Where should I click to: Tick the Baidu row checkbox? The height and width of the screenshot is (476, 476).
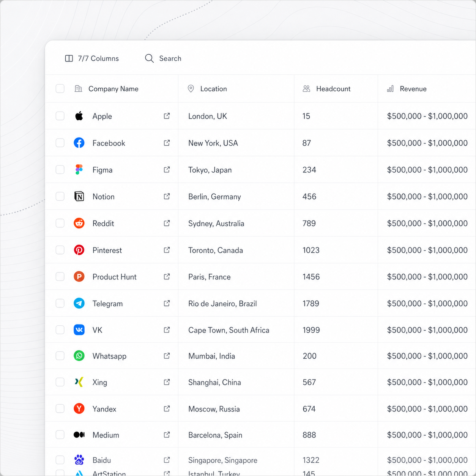[x=60, y=460]
